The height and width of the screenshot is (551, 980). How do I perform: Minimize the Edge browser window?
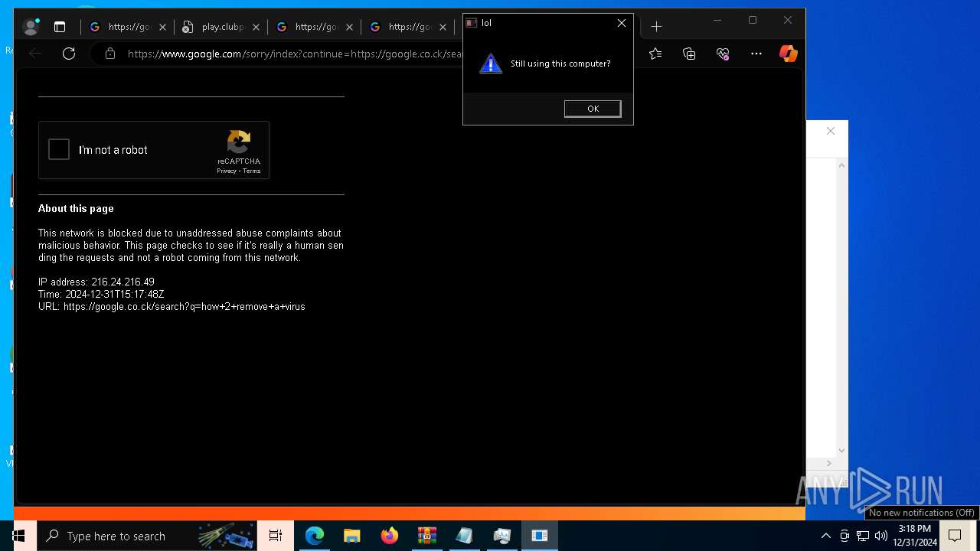(717, 20)
